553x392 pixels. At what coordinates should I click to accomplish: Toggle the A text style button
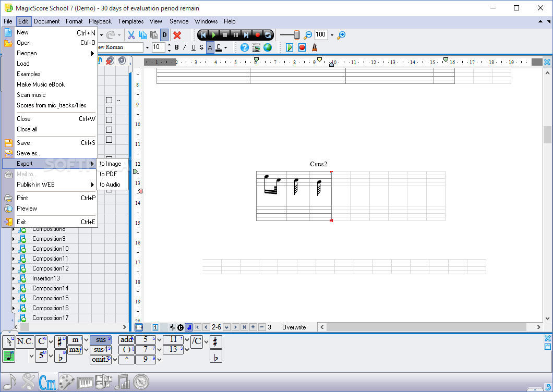point(210,47)
